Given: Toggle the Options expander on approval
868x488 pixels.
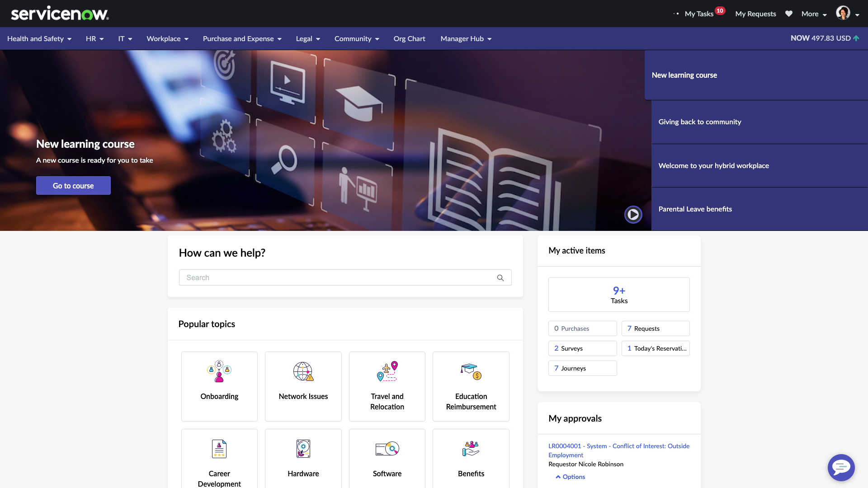Looking at the screenshot, I should (x=569, y=476).
